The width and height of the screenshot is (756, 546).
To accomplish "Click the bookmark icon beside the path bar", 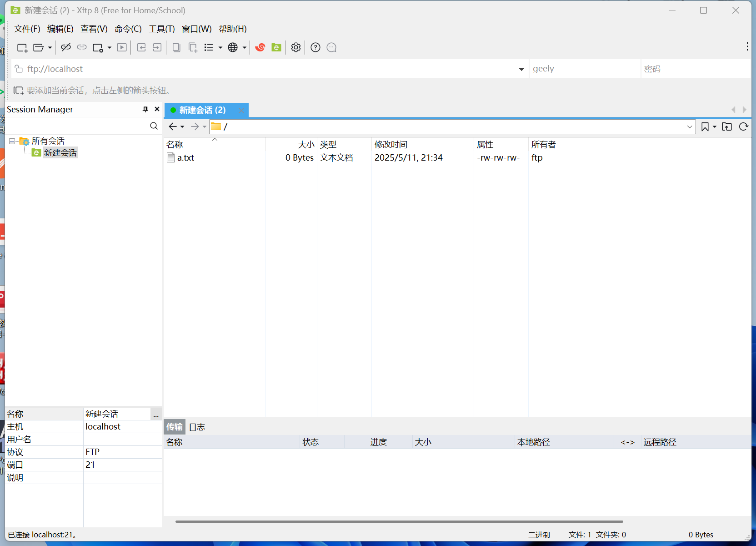I will (705, 126).
